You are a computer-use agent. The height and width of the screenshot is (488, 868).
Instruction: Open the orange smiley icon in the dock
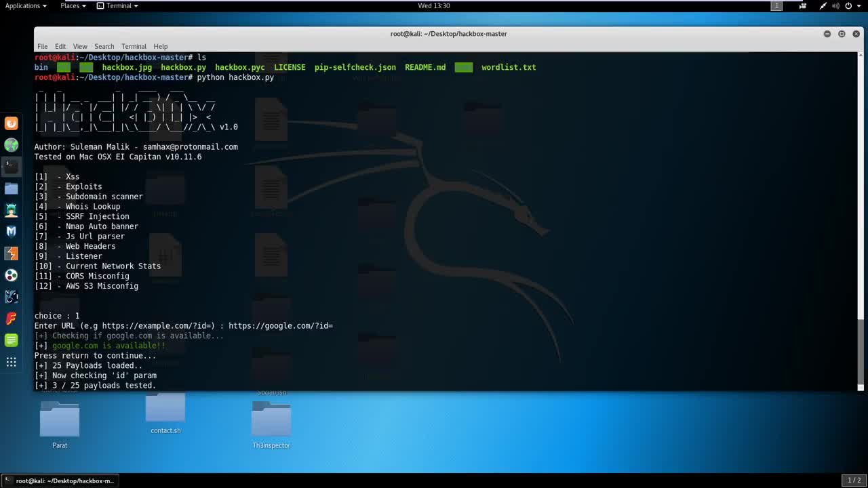(x=11, y=123)
